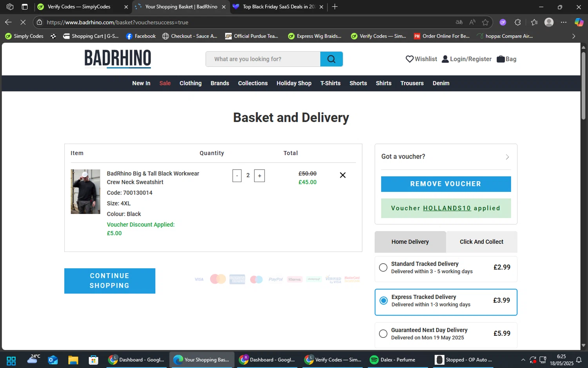Select Click And Collect tab
Image resolution: width=588 pixels, height=368 pixels.
click(481, 242)
